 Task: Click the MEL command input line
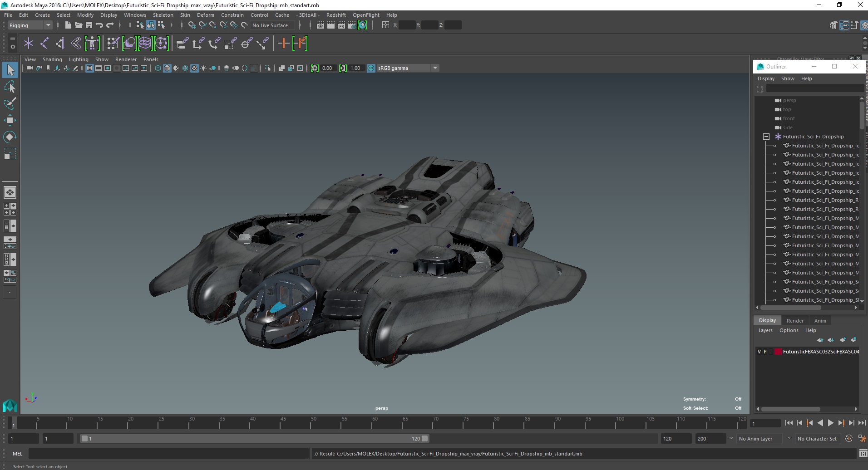pyautogui.click(x=168, y=454)
